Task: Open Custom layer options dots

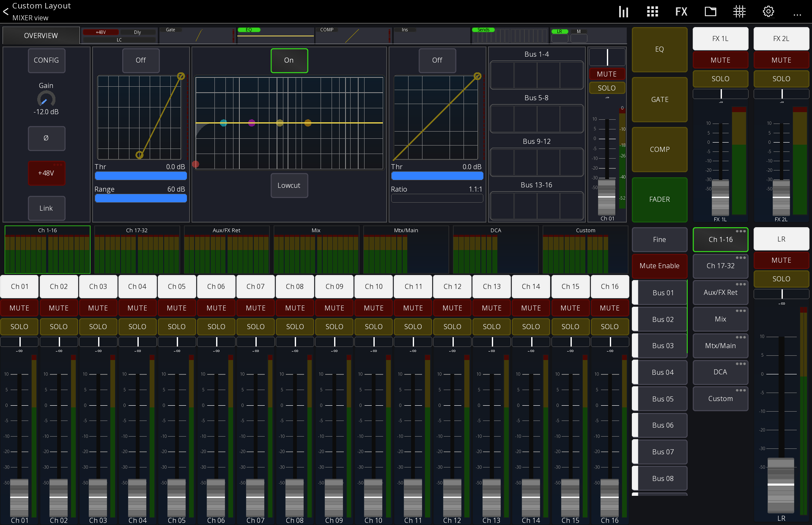Action: click(x=741, y=390)
